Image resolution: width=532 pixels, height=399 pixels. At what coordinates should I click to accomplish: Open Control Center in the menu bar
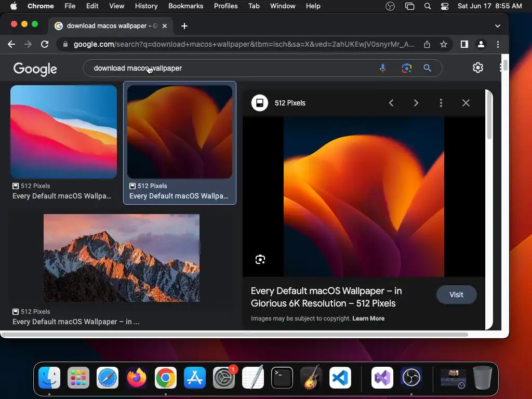point(445,6)
